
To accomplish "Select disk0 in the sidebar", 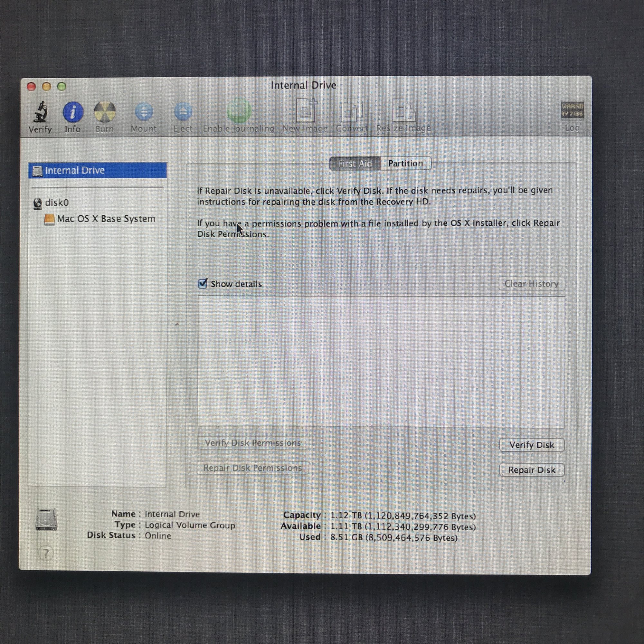I will point(57,203).
